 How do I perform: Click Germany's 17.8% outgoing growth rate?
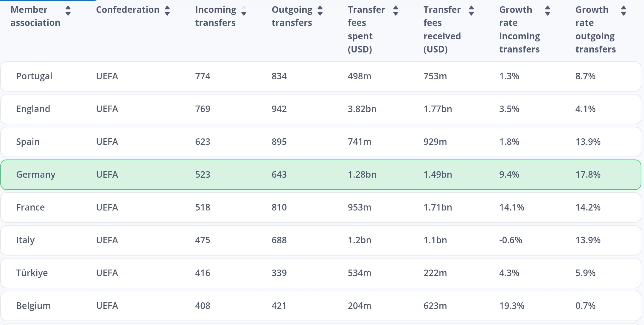click(x=588, y=175)
